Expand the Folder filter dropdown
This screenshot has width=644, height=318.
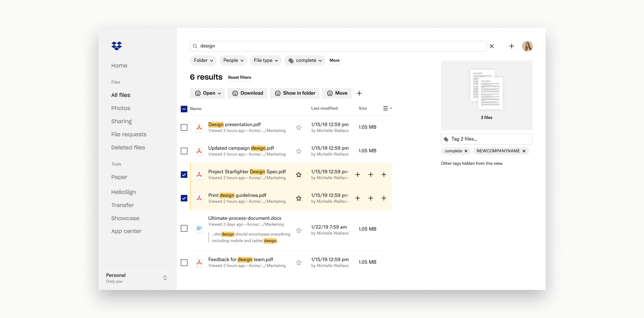point(203,61)
